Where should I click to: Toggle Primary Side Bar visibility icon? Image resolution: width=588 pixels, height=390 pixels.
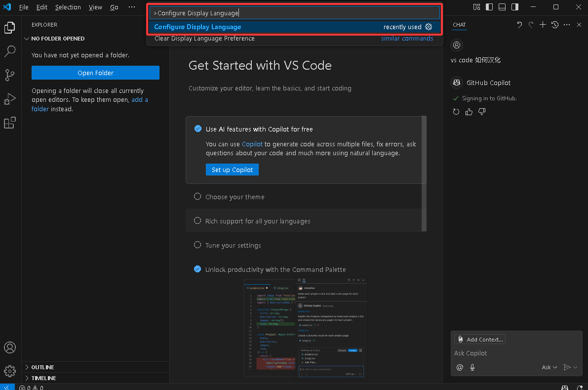coord(489,7)
